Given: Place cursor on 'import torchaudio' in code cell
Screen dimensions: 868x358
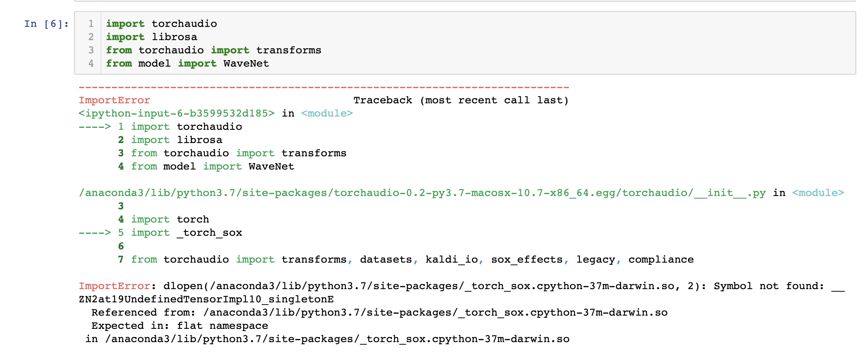Looking at the screenshot, I should click(x=161, y=24).
